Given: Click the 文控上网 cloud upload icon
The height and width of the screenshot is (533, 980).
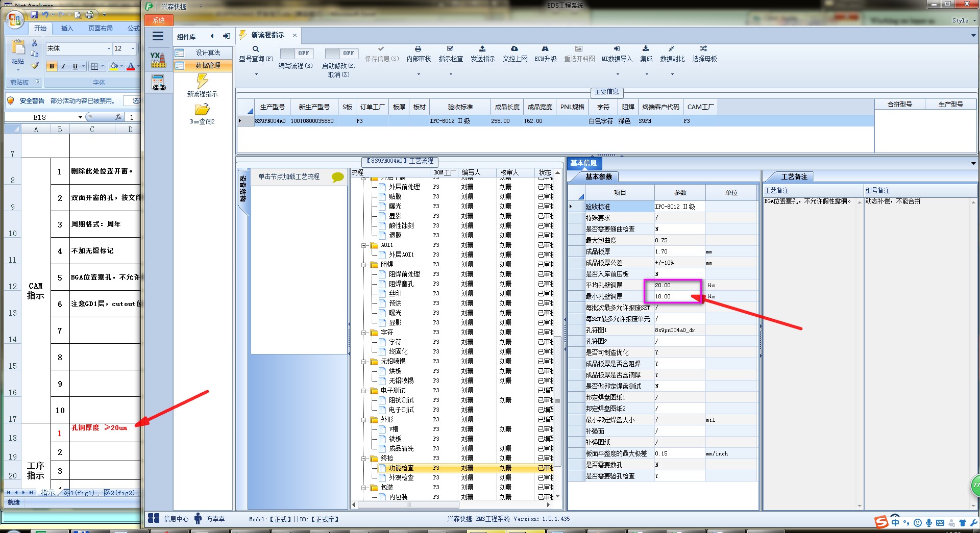Looking at the screenshot, I should tap(514, 49).
